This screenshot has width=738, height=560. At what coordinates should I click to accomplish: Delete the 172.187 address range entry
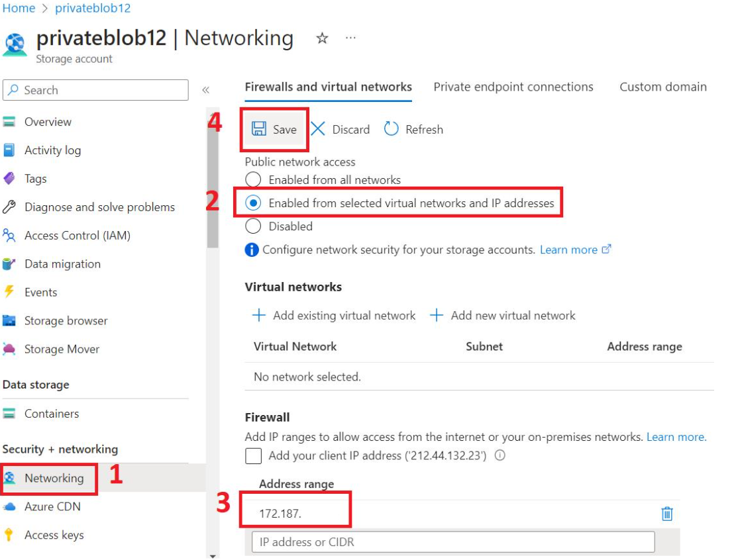pos(667,514)
